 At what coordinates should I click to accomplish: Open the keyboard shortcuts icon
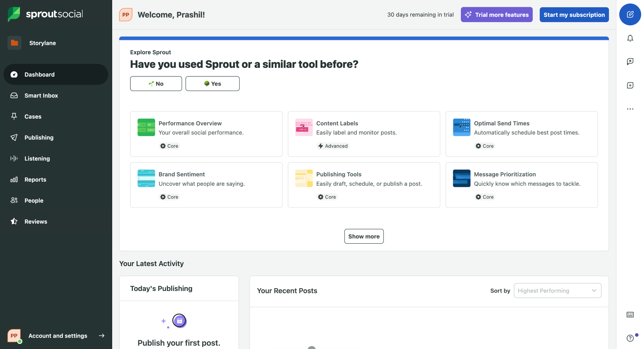coord(630,314)
